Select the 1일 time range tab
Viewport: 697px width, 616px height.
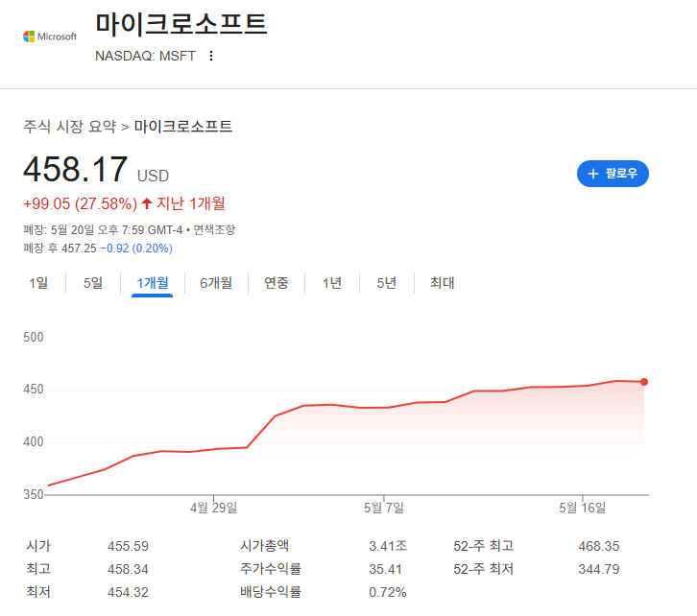coord(38,283)
